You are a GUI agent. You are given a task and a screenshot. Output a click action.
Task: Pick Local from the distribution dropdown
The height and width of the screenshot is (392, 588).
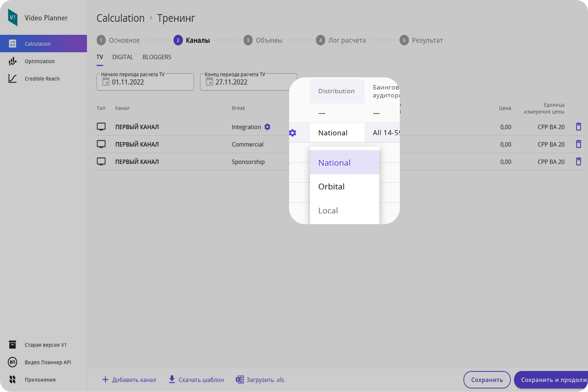pos(344,210)
